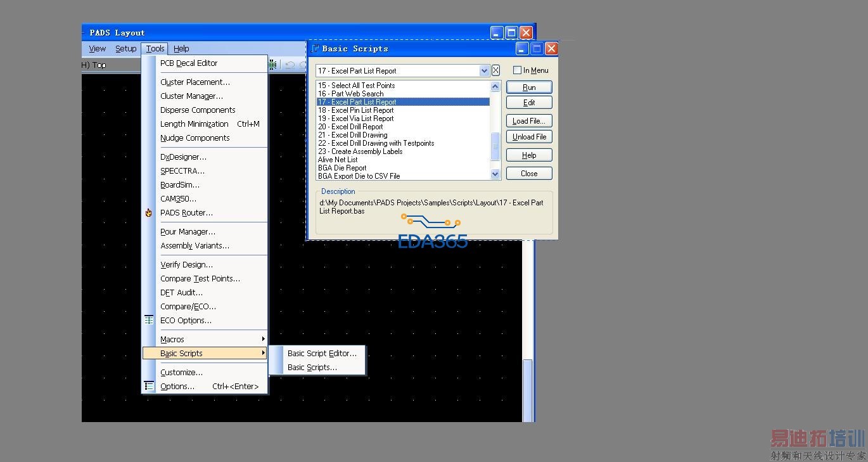Select SPECCTRA menu entry
This screenshot has height=462, width=868.
pyautogui.click(x=204, y=171)
